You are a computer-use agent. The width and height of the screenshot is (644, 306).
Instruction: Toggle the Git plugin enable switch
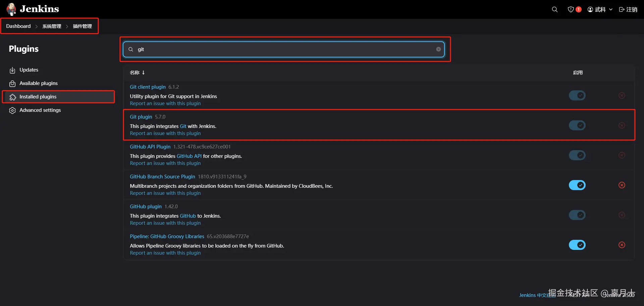[577, 125]
